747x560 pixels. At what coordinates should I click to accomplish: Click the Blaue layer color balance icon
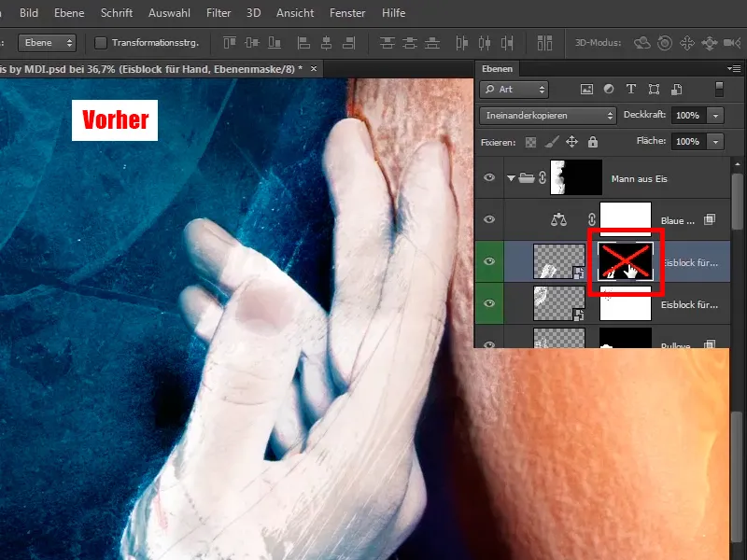(x=558, y=219)
